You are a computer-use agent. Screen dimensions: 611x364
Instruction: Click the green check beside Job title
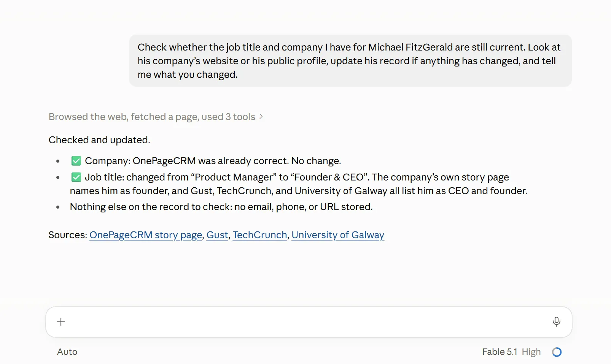76,177
